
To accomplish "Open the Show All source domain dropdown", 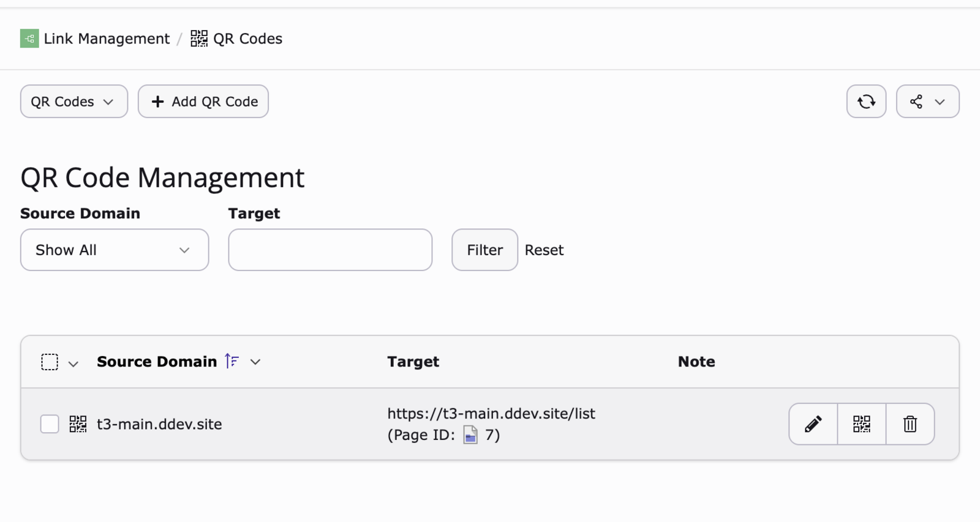I will (x=115, y=250).
